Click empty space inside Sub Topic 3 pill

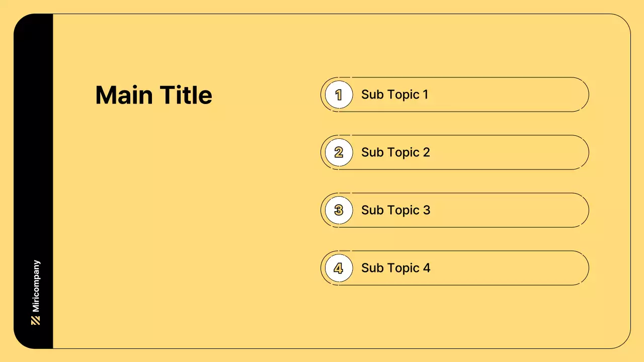[x=508, y=210]
